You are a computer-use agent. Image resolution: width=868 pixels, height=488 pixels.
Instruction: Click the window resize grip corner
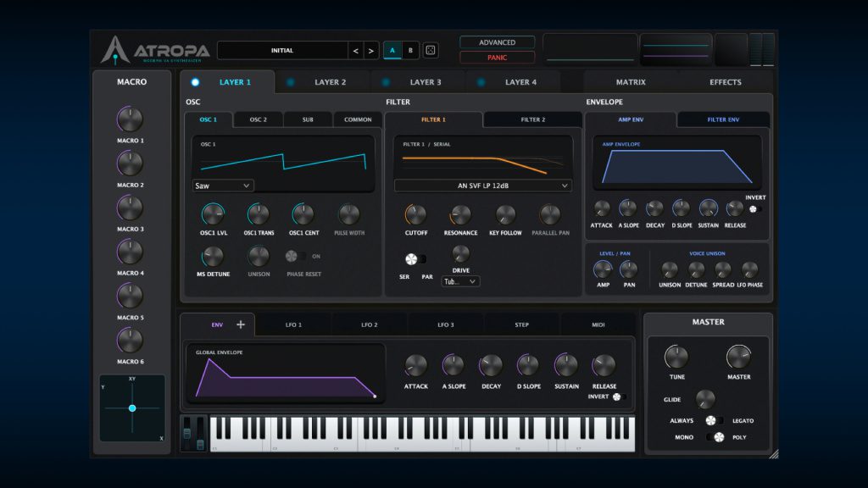(x=773, y=454)
